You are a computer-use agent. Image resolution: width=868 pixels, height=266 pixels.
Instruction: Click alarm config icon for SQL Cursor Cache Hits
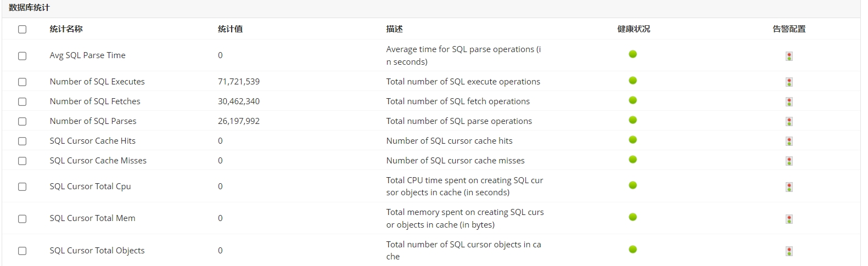click(788, 142)
